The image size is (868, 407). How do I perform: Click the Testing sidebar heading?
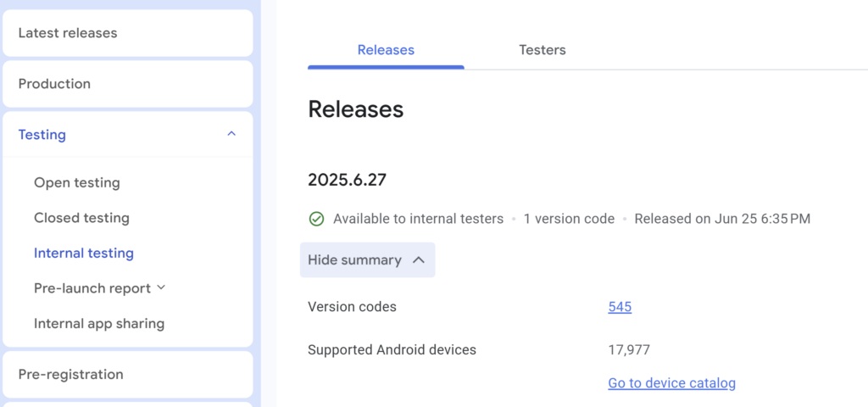(x=42, y=135)
